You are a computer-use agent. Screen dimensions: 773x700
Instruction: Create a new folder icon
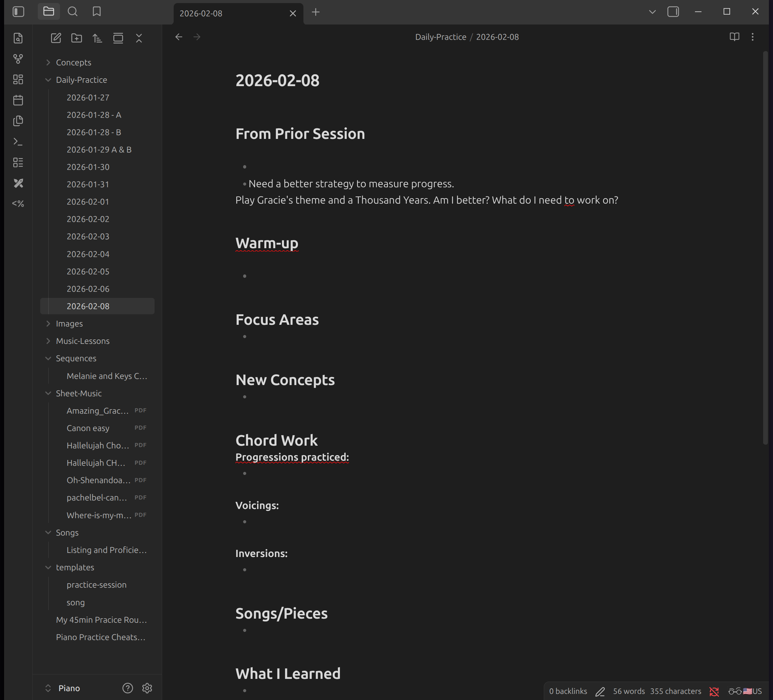pos(77,38)
